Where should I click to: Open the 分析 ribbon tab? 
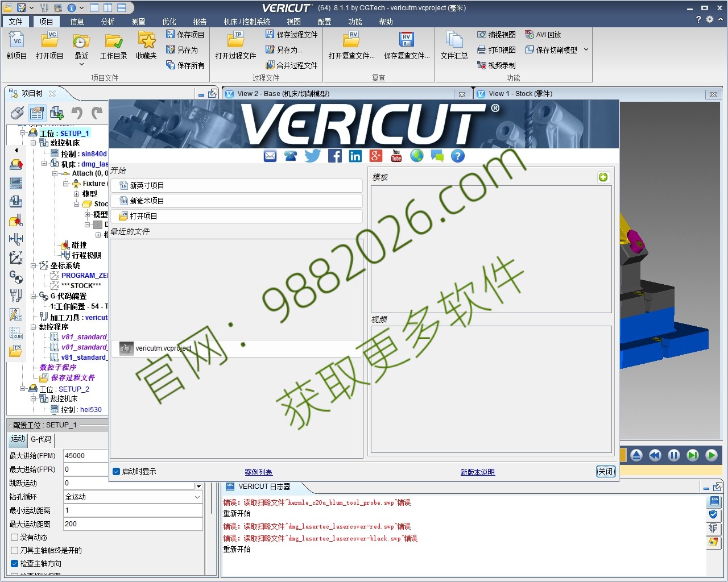point(107,22)
